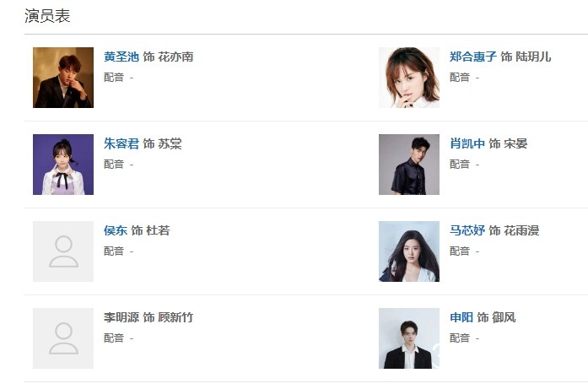Open actor link 郑合惠子
Screen dimensions: 588x389
click(x=473, y=57)
